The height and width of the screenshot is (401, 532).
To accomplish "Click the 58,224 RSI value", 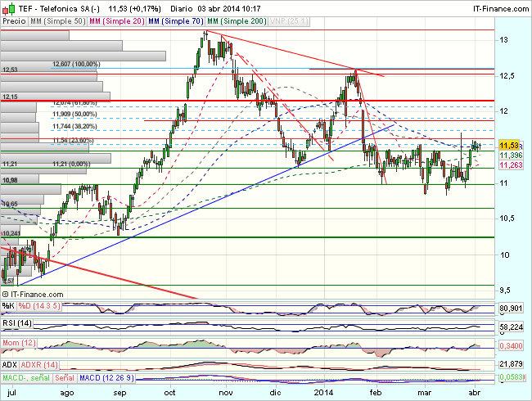I will 511,327.
